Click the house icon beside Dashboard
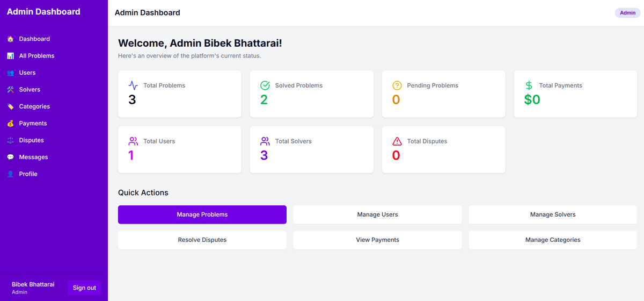 click(10, 39)
